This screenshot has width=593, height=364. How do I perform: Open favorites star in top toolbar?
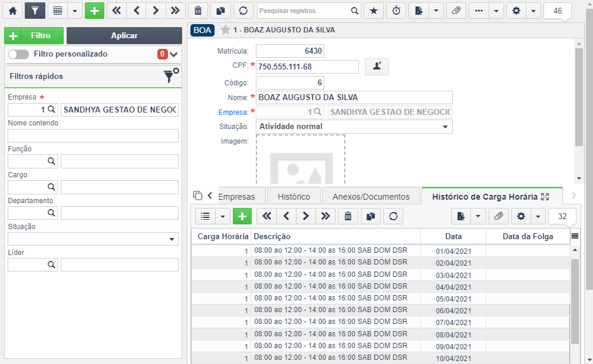point(374,11)
